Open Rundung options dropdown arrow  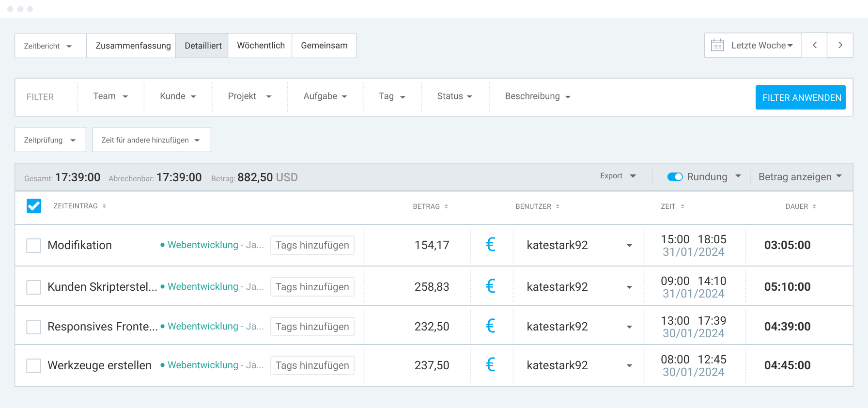[738, 176]
